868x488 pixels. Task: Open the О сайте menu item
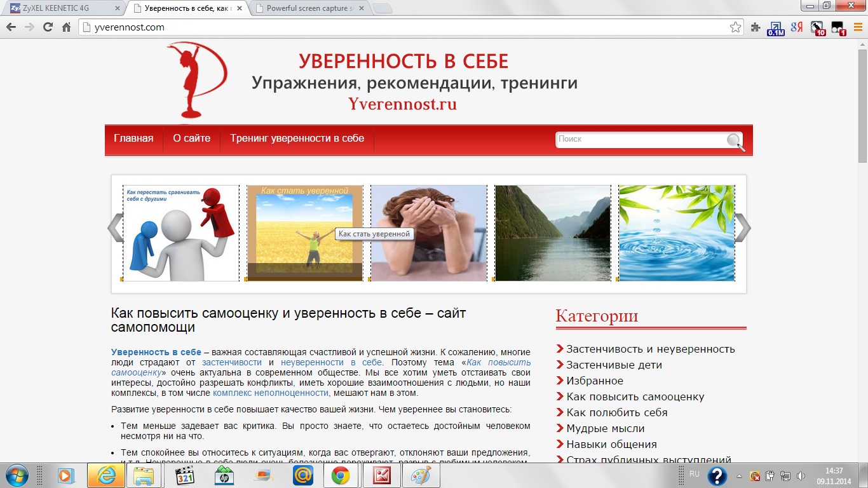[191, 139]
